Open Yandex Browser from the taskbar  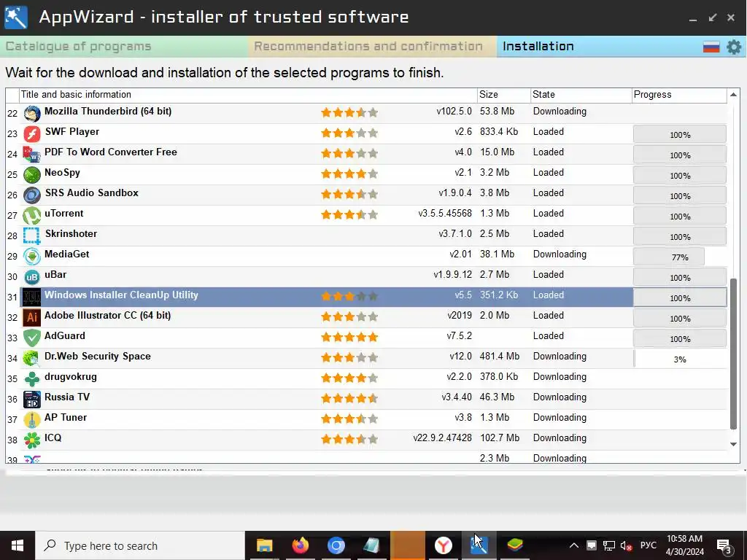(x=443, y=545)
